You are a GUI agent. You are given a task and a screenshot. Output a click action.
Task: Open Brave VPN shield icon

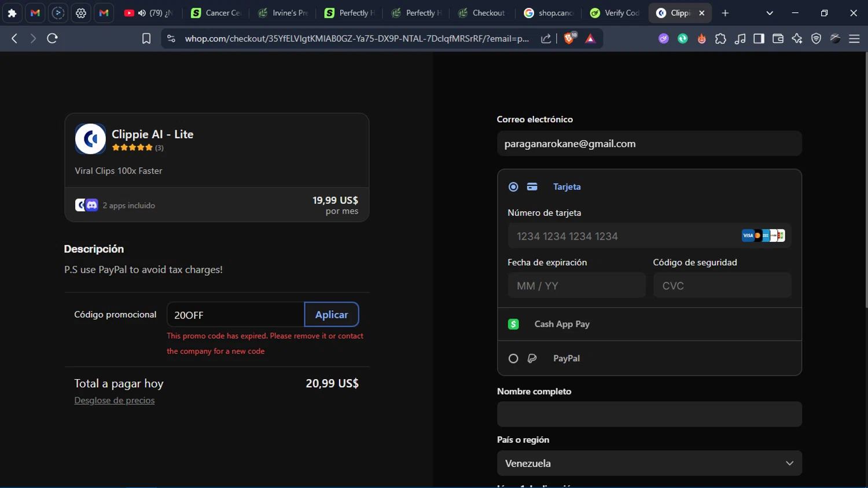816,39
